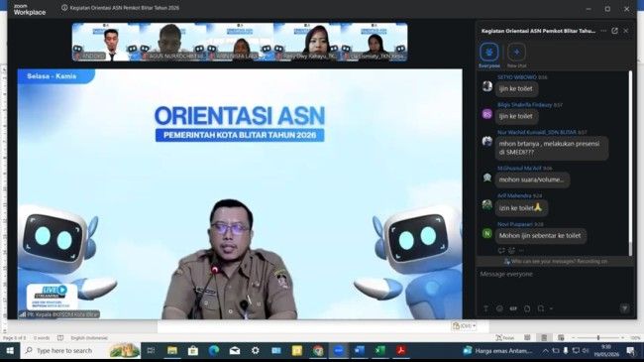The image size is (644, 362).
Task: Click the chat panel vertical scrollbar
Action: tap(630, 163)
